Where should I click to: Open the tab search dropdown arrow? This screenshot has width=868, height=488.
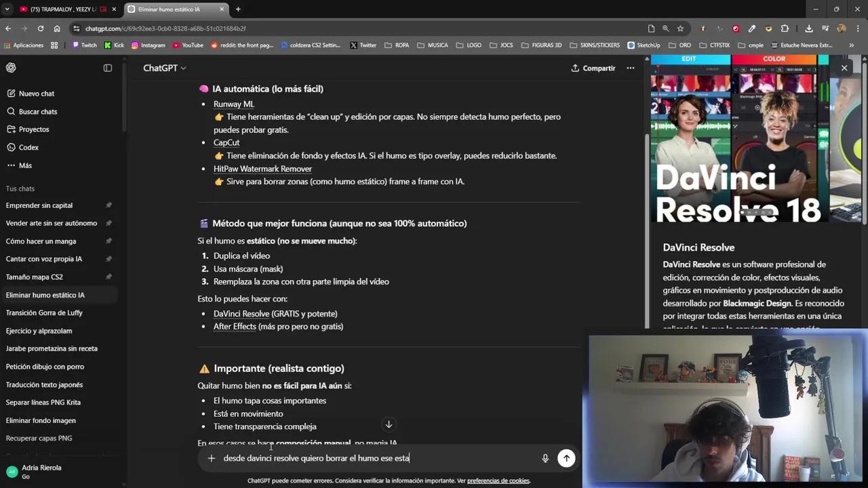(x=7, y=9)
